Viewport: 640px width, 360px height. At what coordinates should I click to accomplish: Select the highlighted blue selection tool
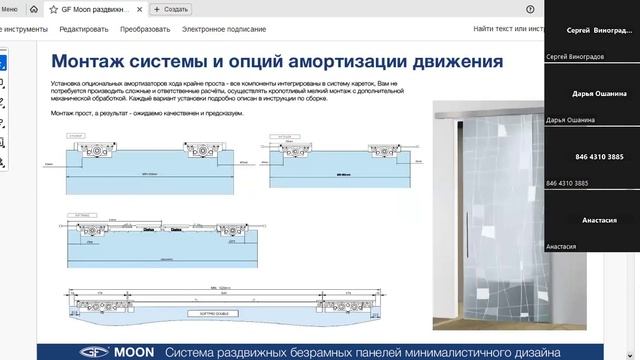[x=2, y=63]
